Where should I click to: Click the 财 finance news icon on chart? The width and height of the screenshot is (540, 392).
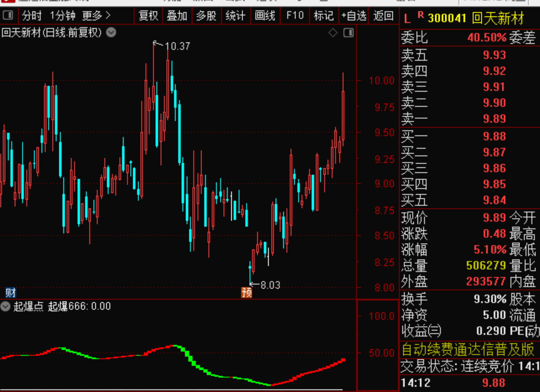click(10, 292)
